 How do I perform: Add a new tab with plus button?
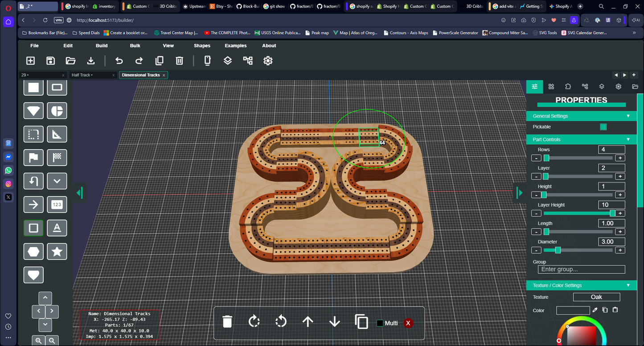[634, 75]
